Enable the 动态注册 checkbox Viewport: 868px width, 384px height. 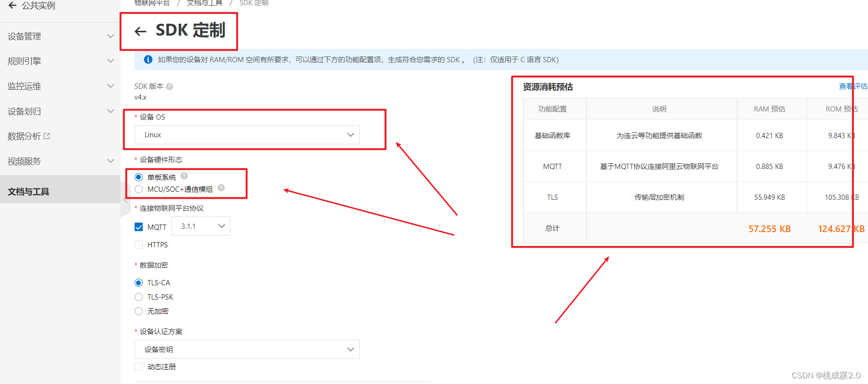138,366
